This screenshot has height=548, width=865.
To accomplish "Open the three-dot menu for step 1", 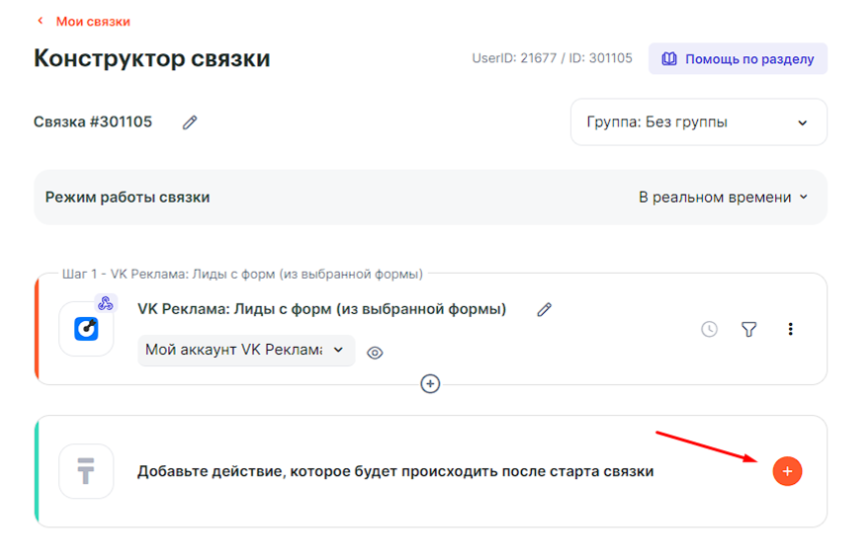I will [x=790, y=329].
